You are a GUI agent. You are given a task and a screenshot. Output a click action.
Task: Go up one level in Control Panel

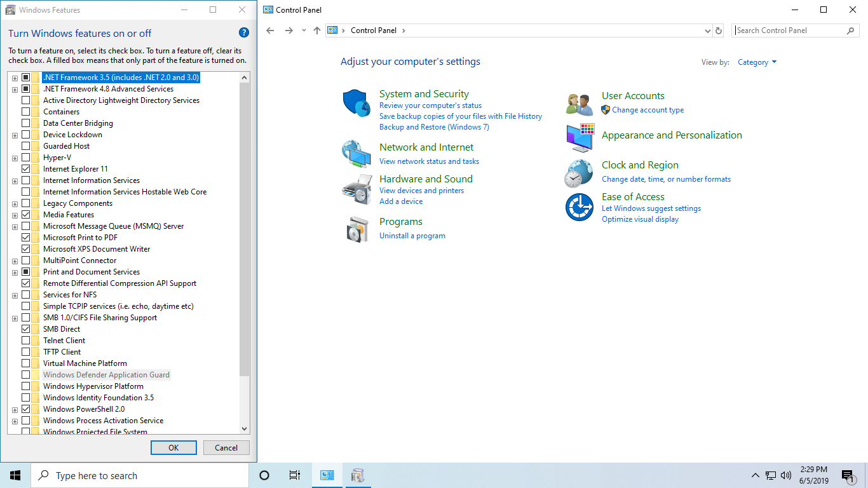(317, 30)
